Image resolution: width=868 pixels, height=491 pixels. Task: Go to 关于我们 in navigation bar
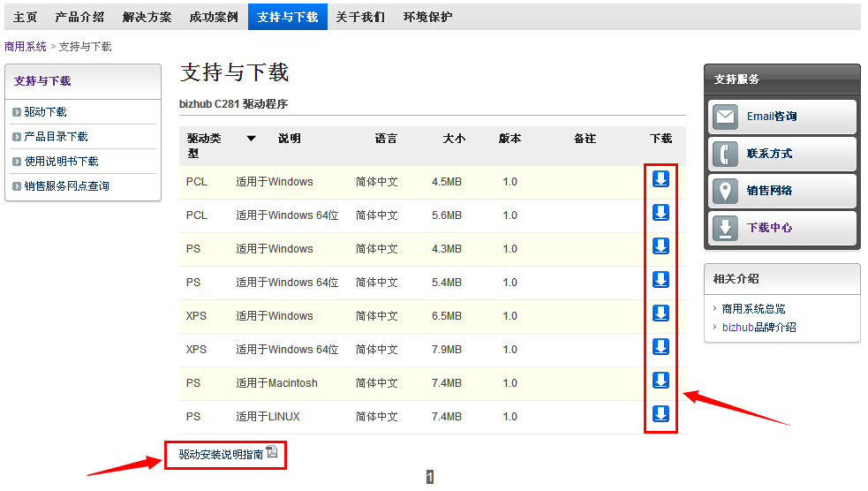(360, 17)
